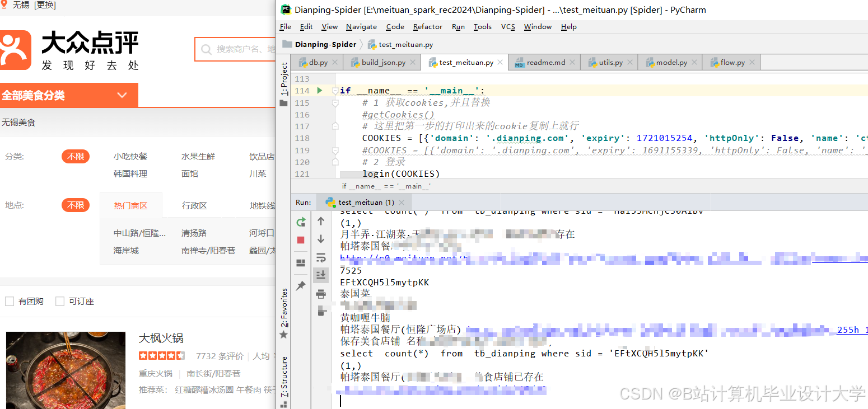
Task: Stop the running process
Action: (301, 240)
